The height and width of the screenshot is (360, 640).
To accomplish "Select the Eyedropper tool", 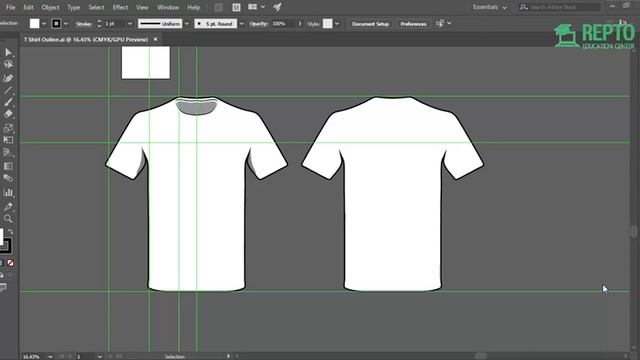I will point(8,206).
